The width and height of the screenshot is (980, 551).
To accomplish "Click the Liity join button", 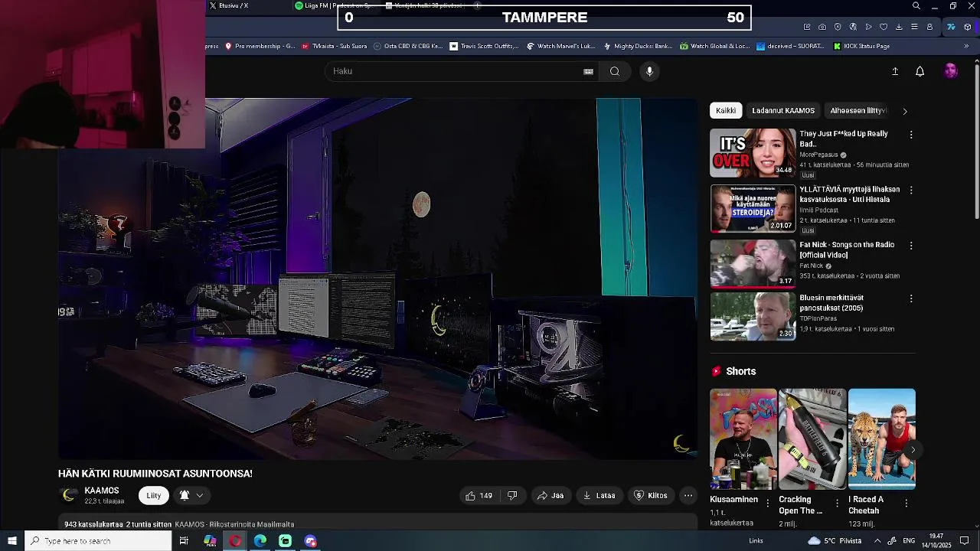I will [x=154, y=495].
